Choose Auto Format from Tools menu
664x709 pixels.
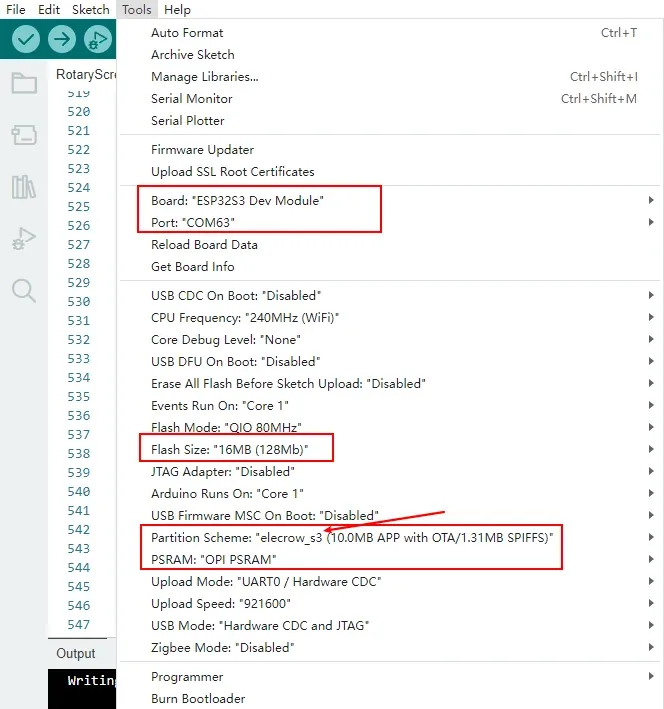coord(390,33)
